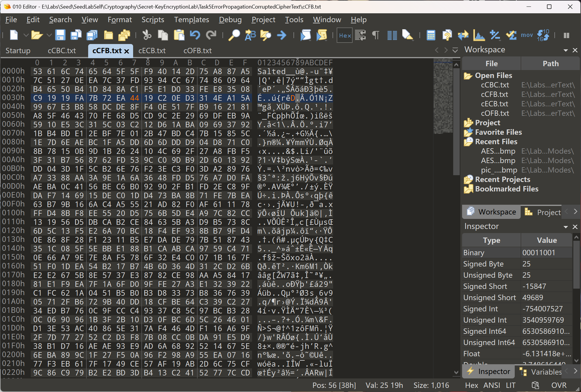Click the pause icon in toolbar
Viewport: 581px width, 392px height.
[x=566, y=35]
